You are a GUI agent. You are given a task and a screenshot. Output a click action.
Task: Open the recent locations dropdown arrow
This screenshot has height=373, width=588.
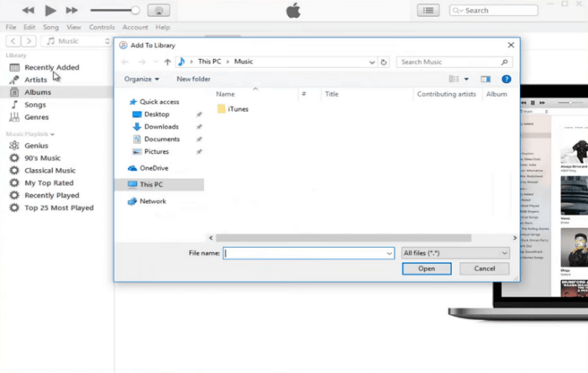[x=155, y=62]
